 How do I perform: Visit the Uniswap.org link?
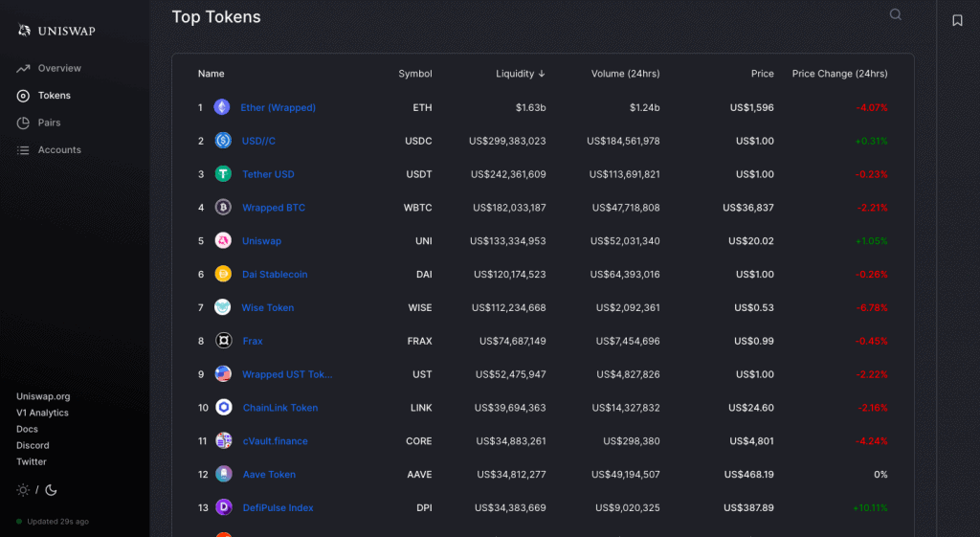pyautogui.click(x=43, y=396)
